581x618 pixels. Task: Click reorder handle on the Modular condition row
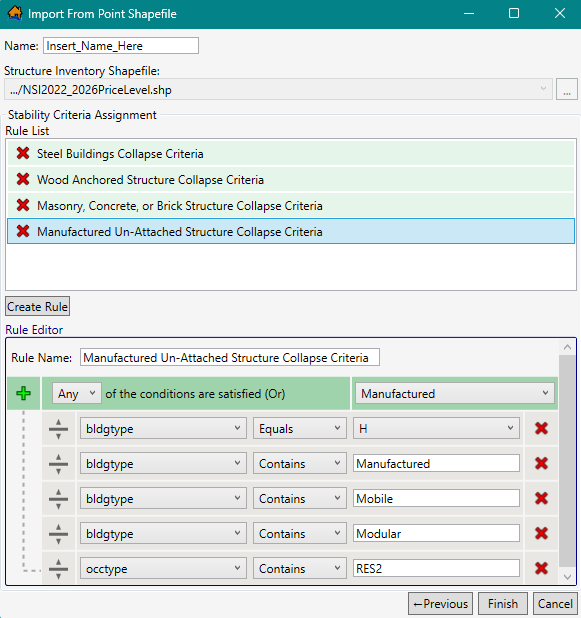click(58, 534)
